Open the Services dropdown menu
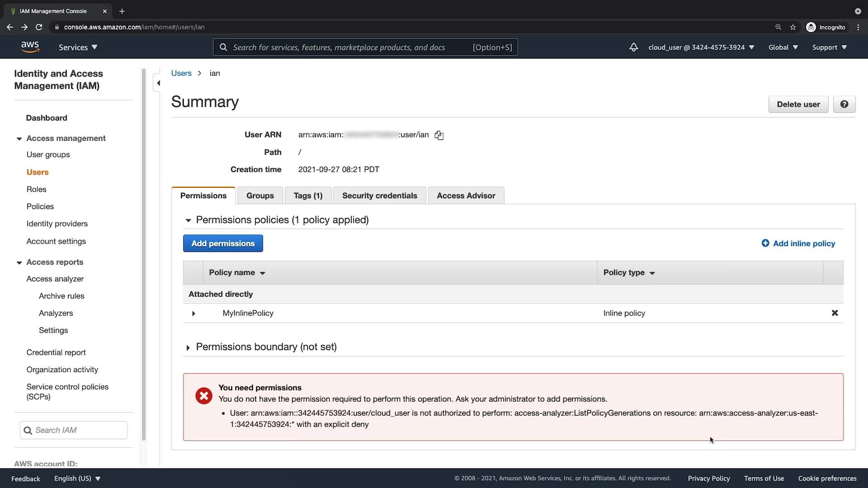The width and height of the screenshot is (868, 488). click(x=78, y=47)
